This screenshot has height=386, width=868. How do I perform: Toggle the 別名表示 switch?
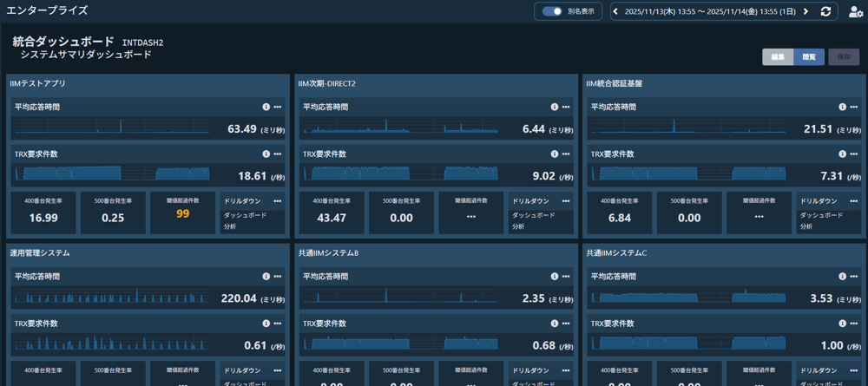552,11
